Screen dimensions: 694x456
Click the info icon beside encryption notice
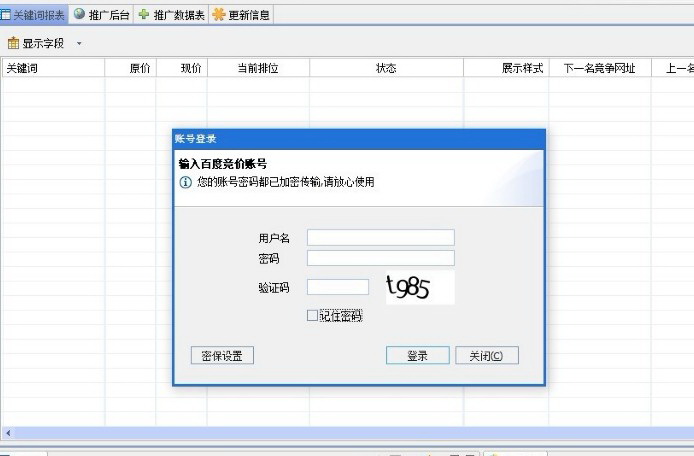click(185, 182)
